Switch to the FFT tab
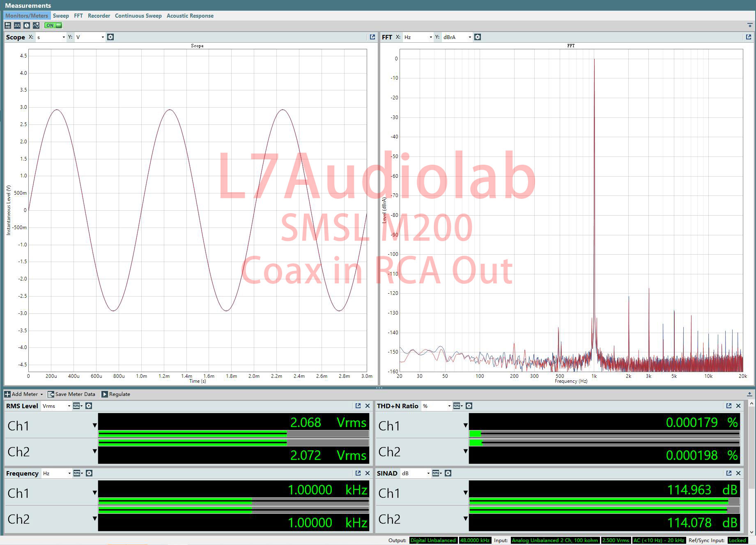The height and width of the screenshot is (545, 756). pos(78,16)
